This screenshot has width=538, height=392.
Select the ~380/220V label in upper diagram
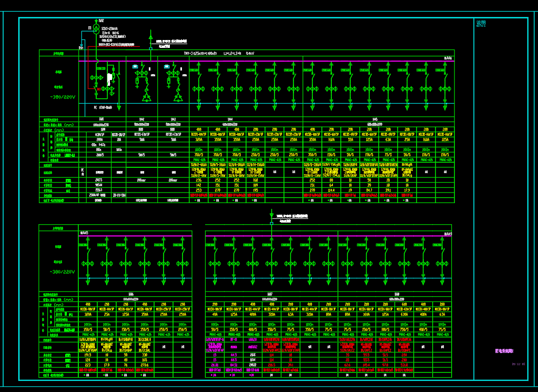pyautogui.click(x=63, y=97)
